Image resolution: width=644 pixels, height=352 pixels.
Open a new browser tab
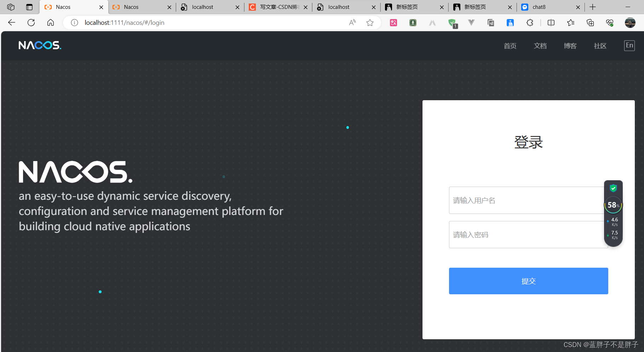pyautogui.click(x=593, y=7)
